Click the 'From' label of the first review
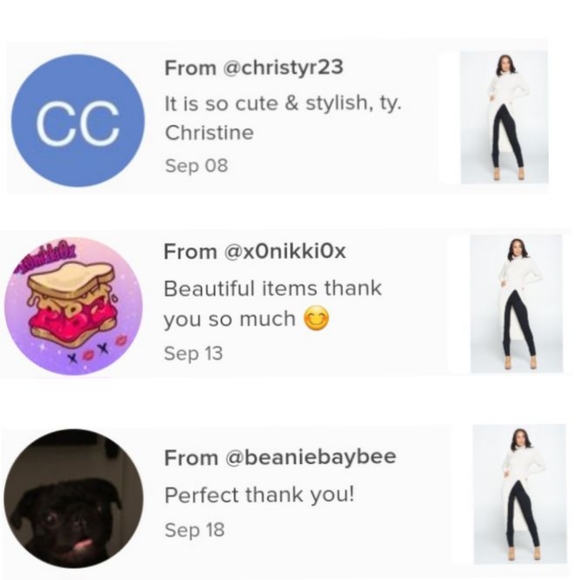The width and height of the screenshot is (580, 580). coord(190,68)
